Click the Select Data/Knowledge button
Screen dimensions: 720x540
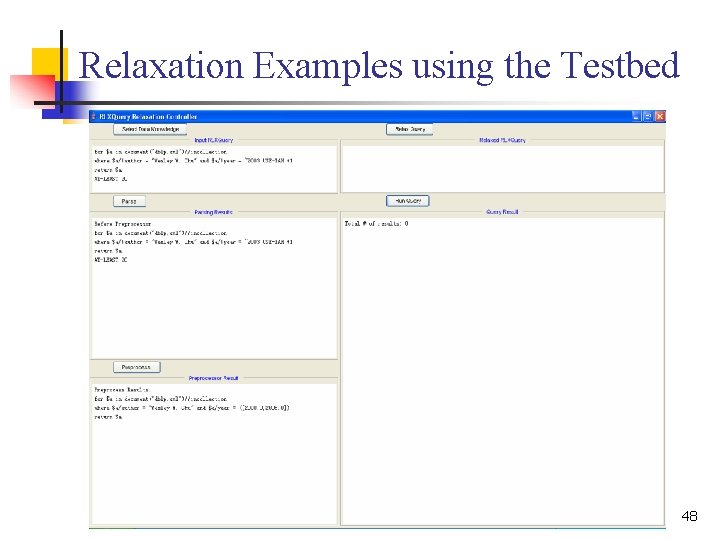(150, 129)
